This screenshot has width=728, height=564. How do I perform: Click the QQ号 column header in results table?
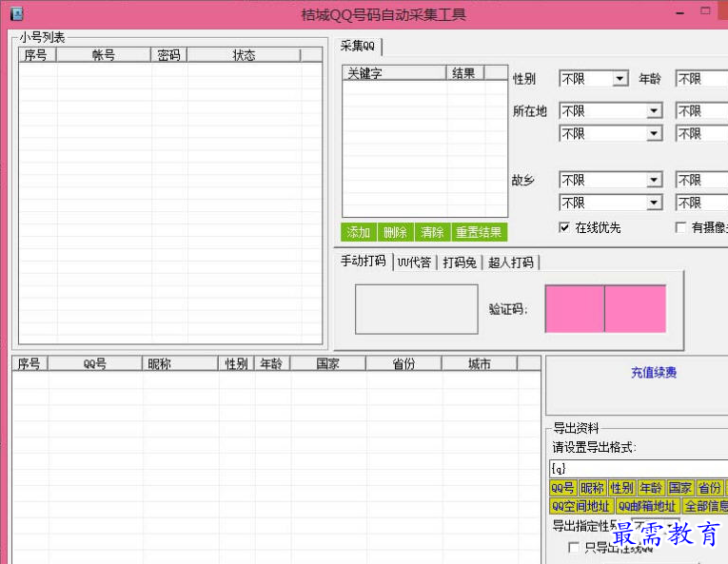[95, 363]
